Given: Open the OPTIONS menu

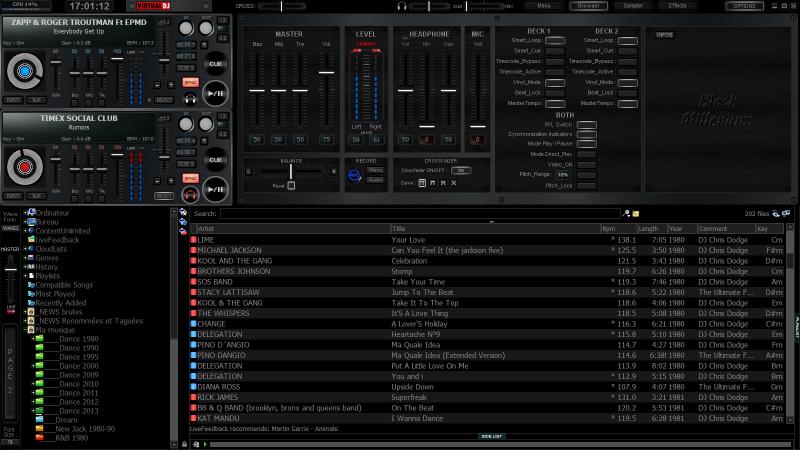Looking at the screenshot, I should pos(744,6).
